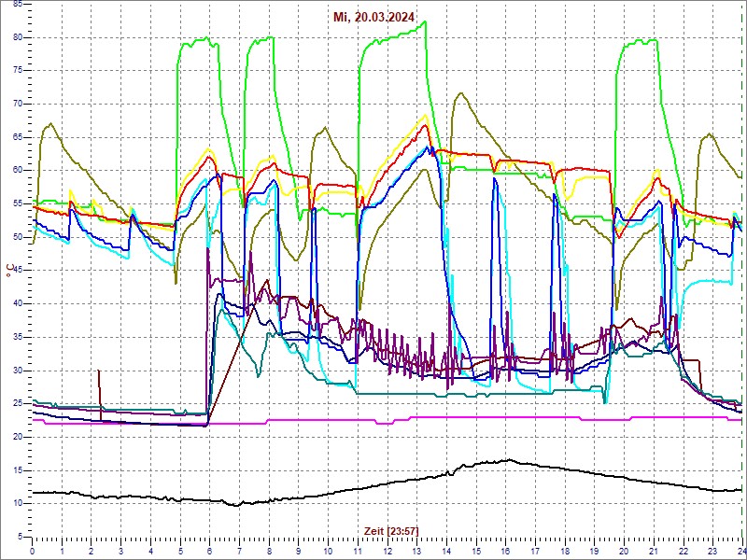Select the Zeit [23:57] time axis label
The width and height of the screenshot is (747, 560).
coord(391,530)
